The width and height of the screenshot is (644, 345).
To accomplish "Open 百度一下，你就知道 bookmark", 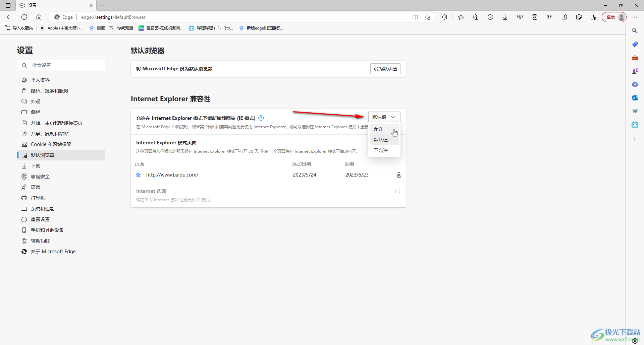I will [x=111, y=28].
